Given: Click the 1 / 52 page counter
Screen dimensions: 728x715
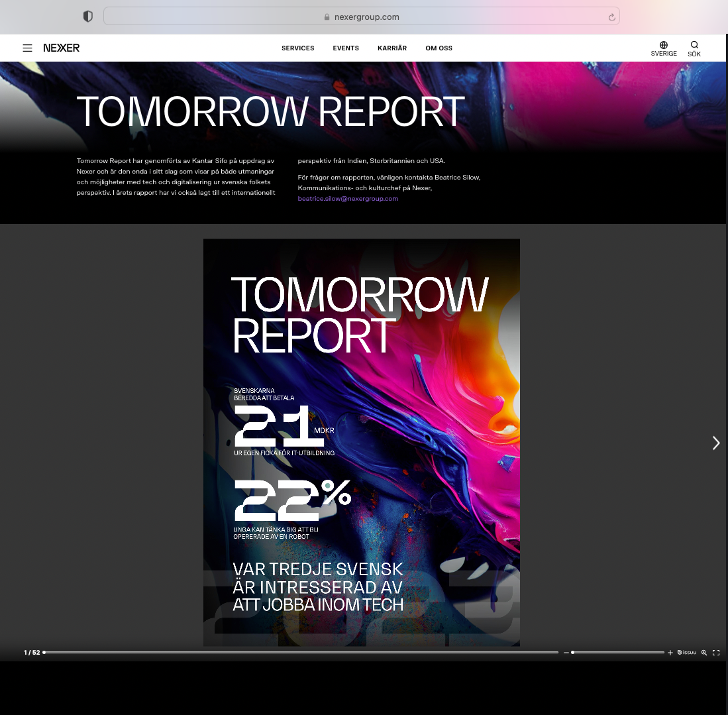Looking at the screenshot, I should tap(32, 653).
